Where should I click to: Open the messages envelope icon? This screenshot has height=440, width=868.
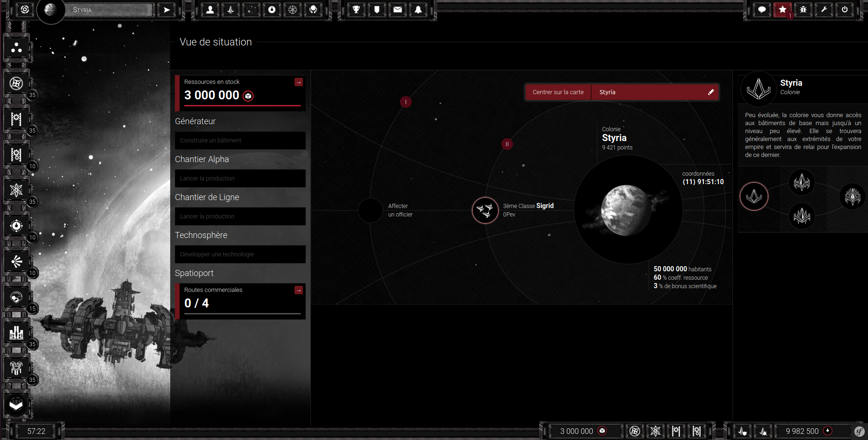pyautogui.click(x=398, y=10)
